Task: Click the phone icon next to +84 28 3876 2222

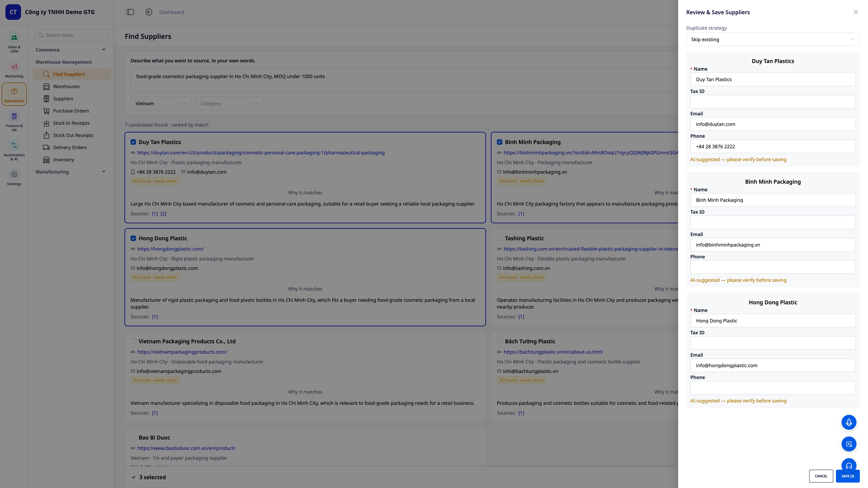Action: coord(133,172)
